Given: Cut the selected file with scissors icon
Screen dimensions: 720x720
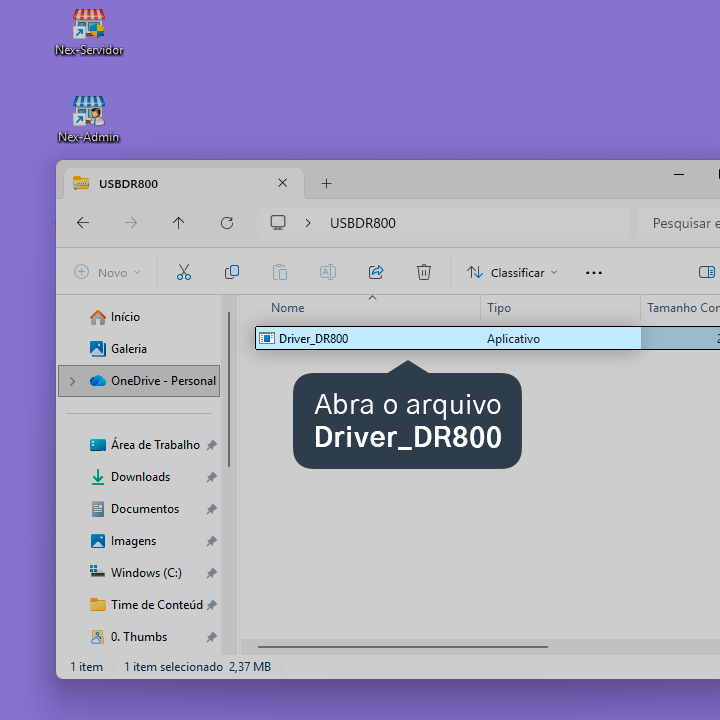Looking at the screenshot, I should (x=184, y=272).
